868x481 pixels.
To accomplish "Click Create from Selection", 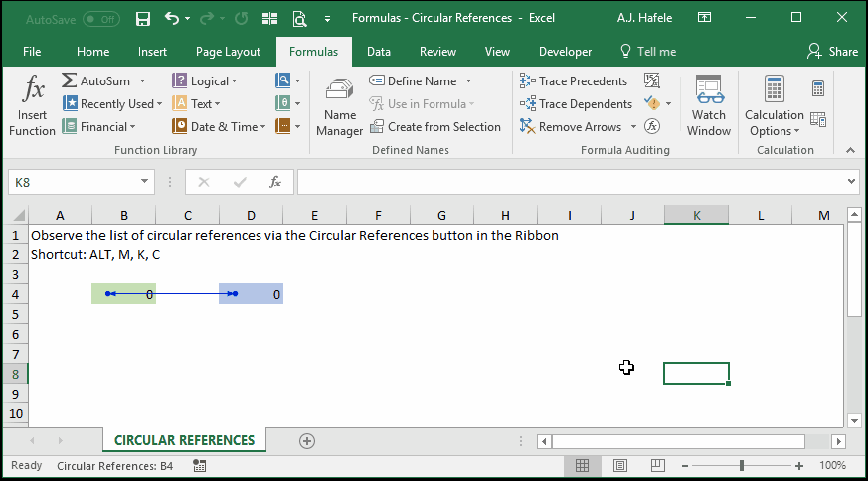I will [x=435, y=127].
